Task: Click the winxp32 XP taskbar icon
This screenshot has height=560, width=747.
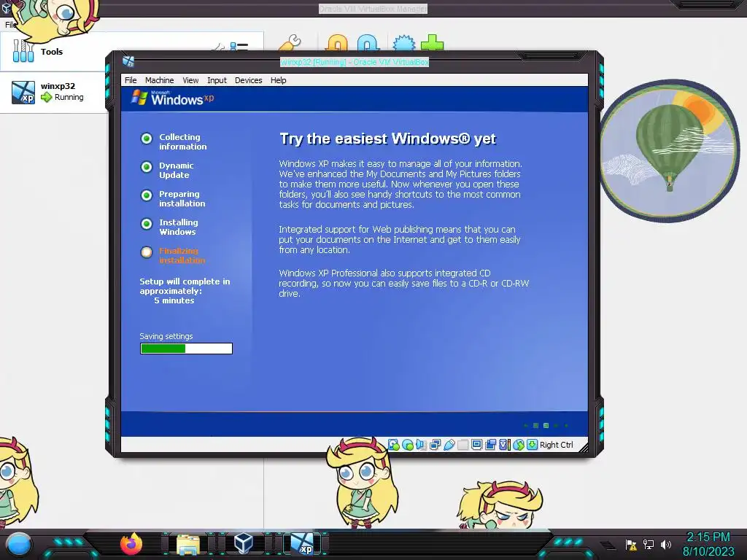Action: (303, 544)
